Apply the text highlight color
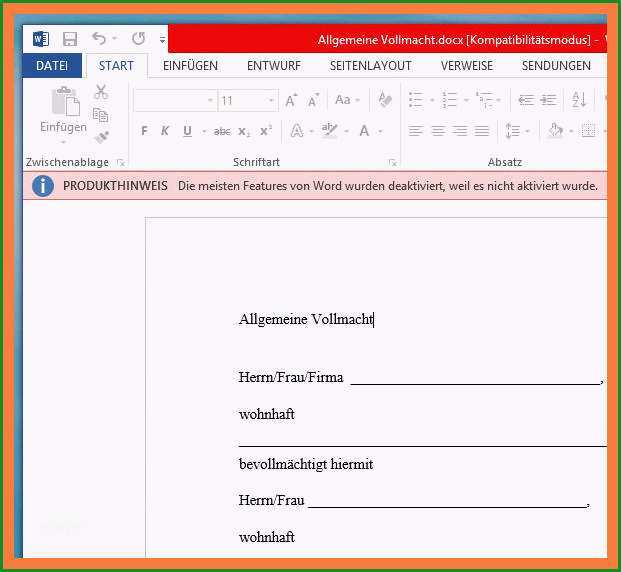Viewport: 621px width, 572px height. pos(329,130)
